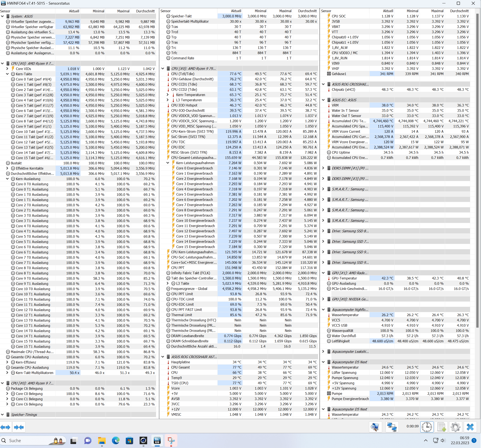Expand the L3 Takte node
Image resolution: width=483 pixels, height=448 pixels.
[167, 283]
